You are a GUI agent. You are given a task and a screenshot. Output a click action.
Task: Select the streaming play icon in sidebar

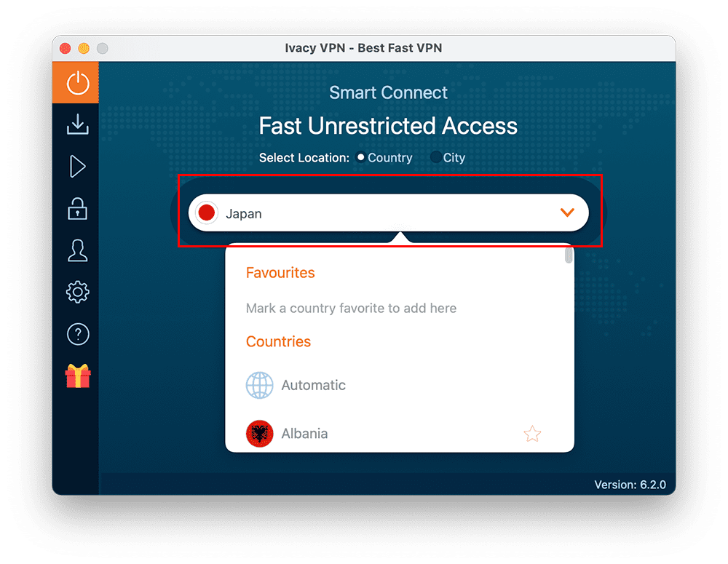pyautogui.click(x=76, y=167)
